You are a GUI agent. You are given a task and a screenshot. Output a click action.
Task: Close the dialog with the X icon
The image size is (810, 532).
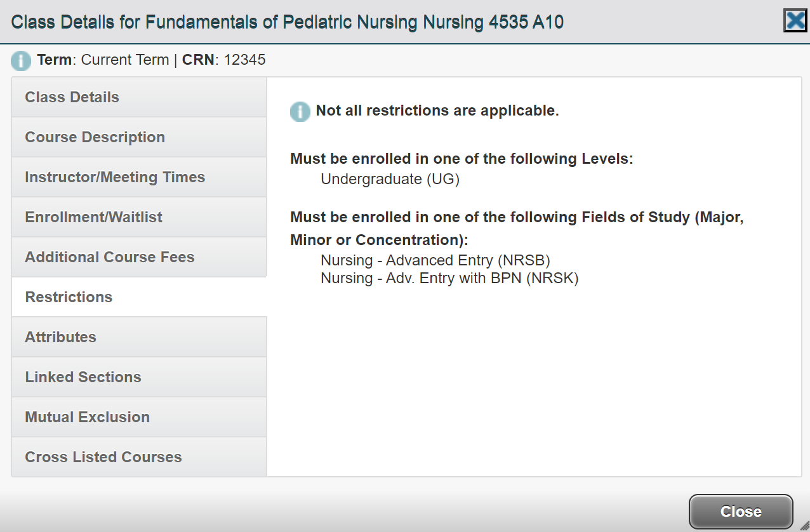click(x=795, y=21)
